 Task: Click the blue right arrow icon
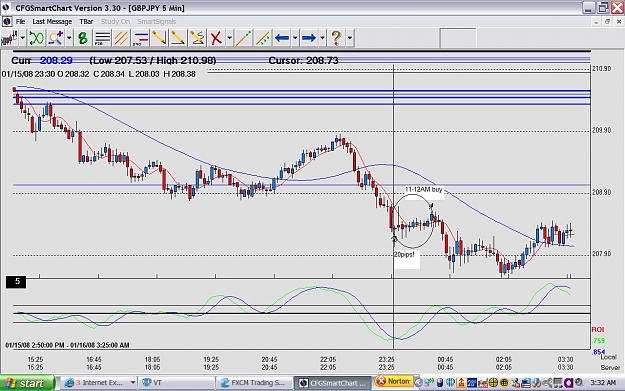309,38
